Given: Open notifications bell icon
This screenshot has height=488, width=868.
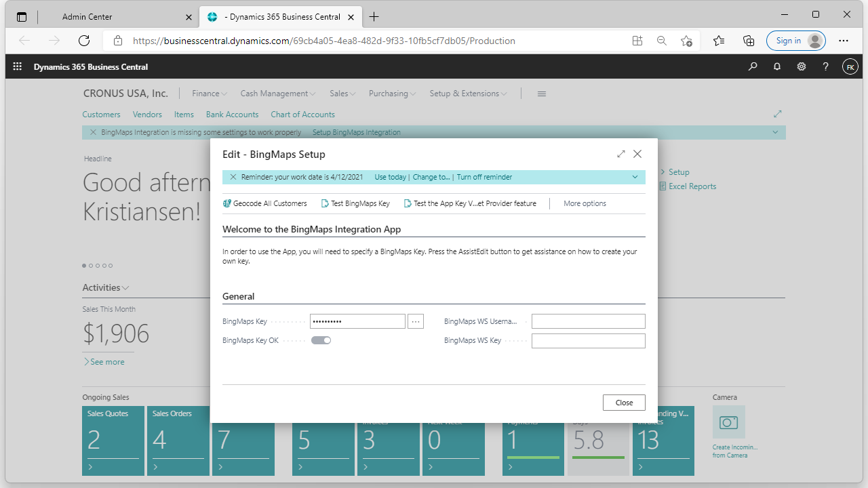Looking at the screenshot, I should click(777, 66).
